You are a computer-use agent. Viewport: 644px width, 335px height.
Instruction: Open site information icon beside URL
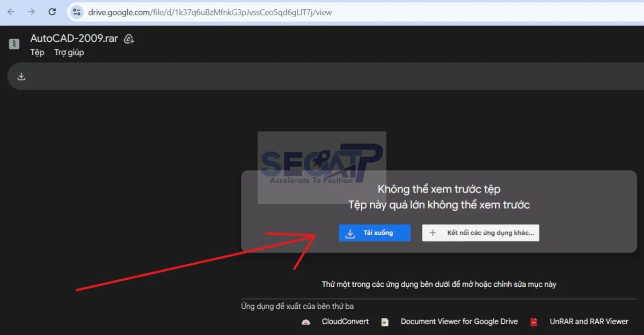coord(77,12)
